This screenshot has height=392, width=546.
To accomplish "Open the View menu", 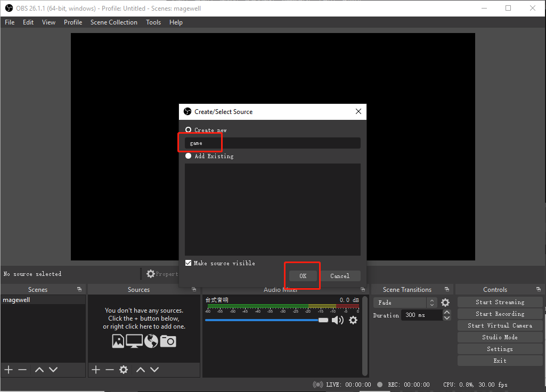I will tap(49, 22).
